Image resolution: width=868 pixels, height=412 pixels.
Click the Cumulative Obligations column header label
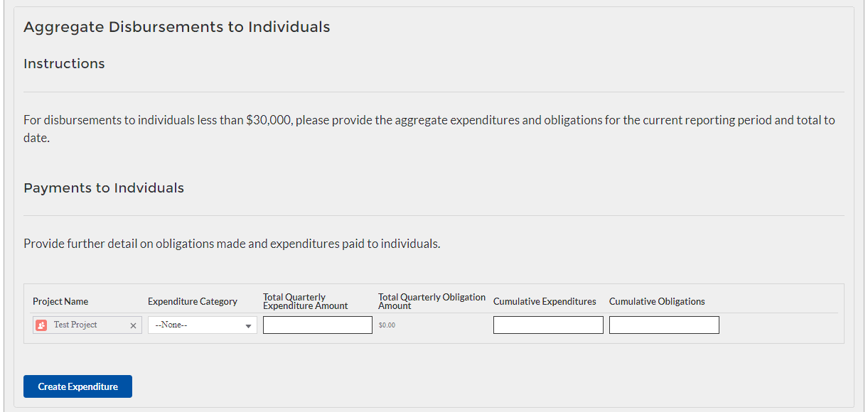click(x=657, y=302)
